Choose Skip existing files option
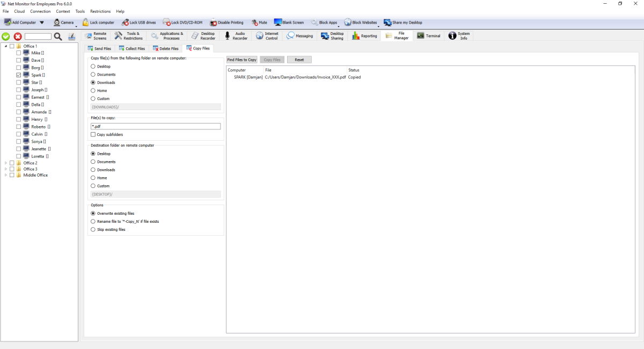This screenshot has height=349, width=644. [x=93, y=229]
